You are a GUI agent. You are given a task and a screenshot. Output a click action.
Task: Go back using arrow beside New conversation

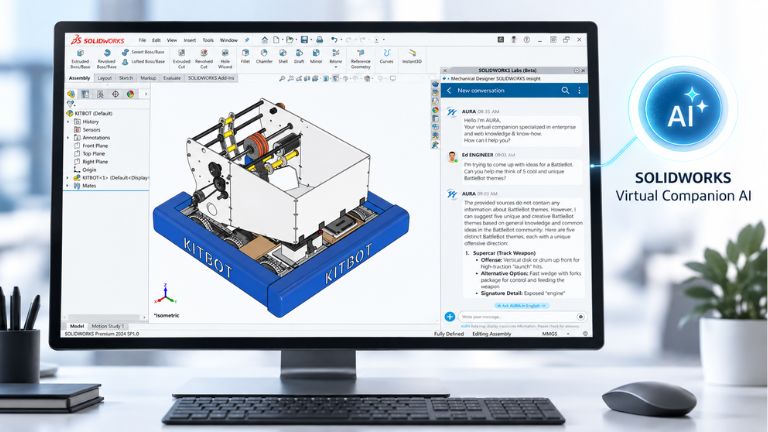coord(449,91)
